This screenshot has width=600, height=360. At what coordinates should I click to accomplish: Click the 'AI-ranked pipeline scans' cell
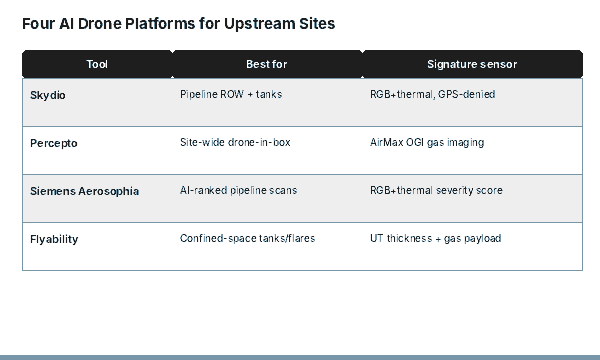coord(267,199)
